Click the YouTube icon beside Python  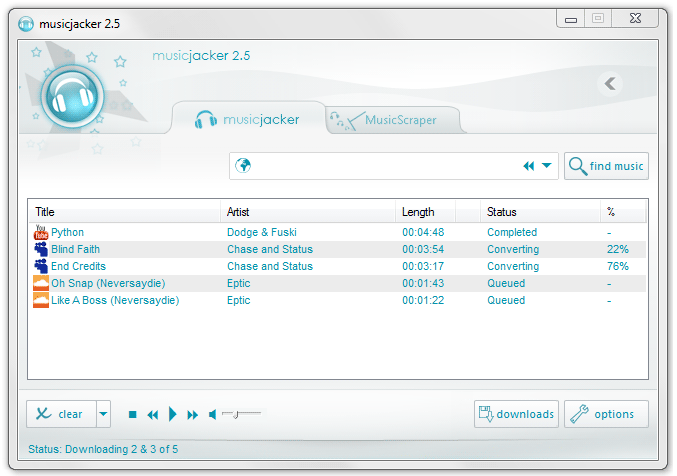[41, 233]
